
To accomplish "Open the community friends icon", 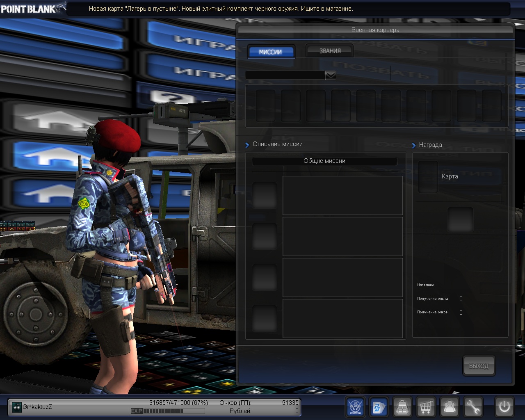I will [x=450, y=407].
